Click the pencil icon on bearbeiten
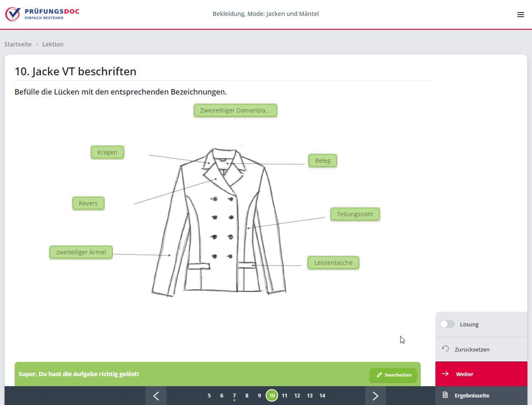 tap(379, 375)
